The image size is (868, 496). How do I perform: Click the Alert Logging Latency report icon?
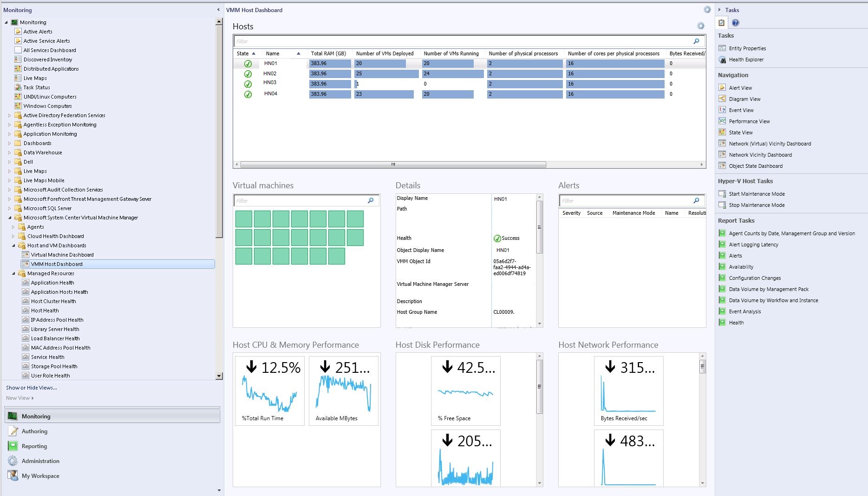[x=722, y=245]
